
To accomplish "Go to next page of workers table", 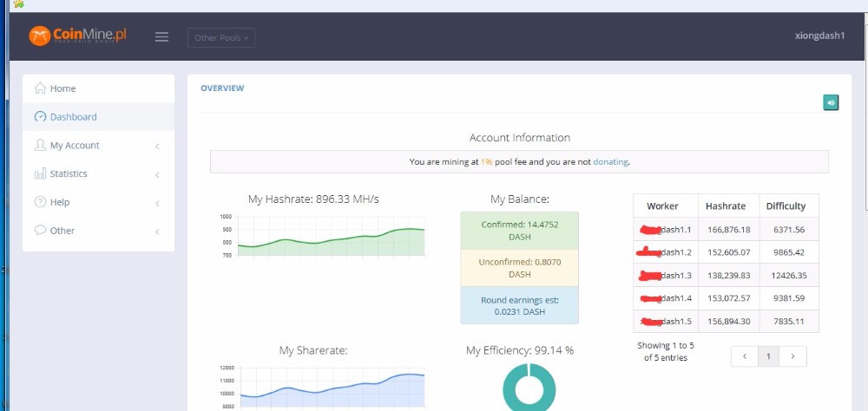I will [793, 356].
